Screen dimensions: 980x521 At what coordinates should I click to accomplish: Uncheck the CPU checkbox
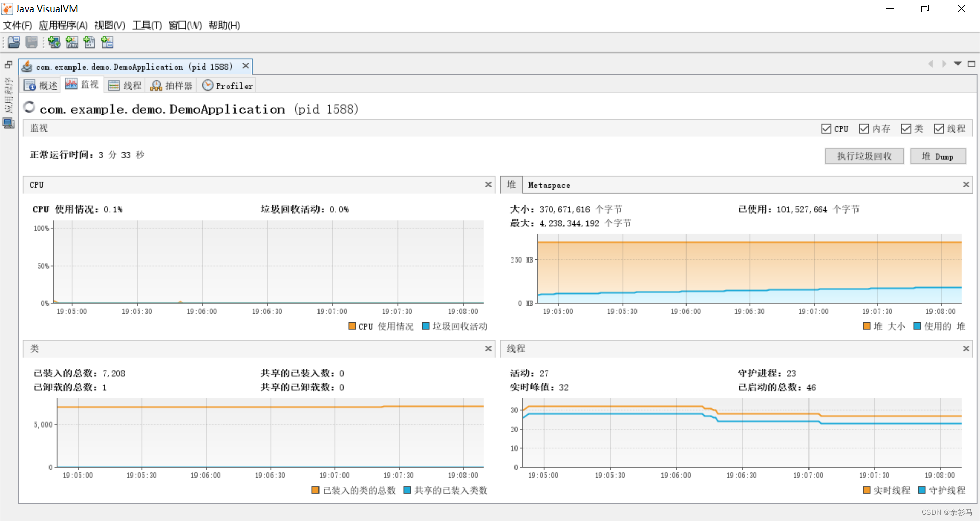pyautogui.click(x=826, y=129)
